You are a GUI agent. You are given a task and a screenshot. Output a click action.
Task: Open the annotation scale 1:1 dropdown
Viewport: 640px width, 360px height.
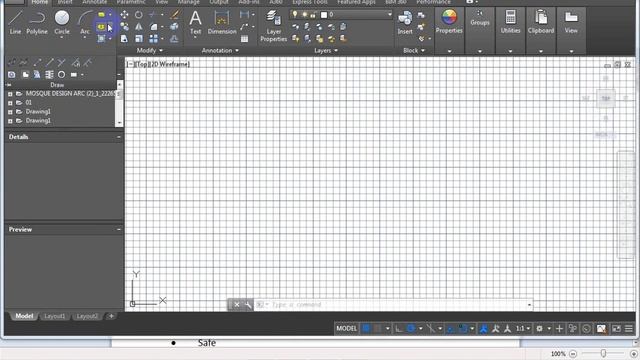523,329
